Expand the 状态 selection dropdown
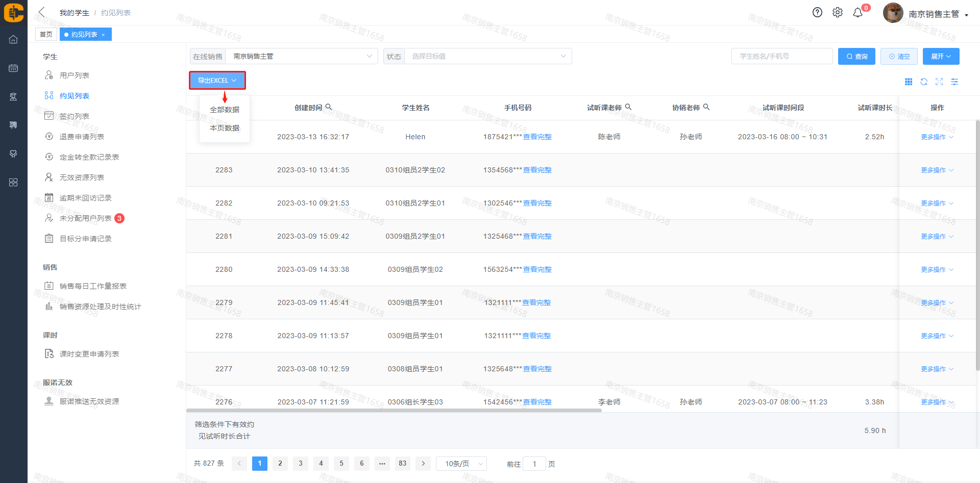Viewport: 980px width, 483px height. pyautogui.click(x=487, y=56)
